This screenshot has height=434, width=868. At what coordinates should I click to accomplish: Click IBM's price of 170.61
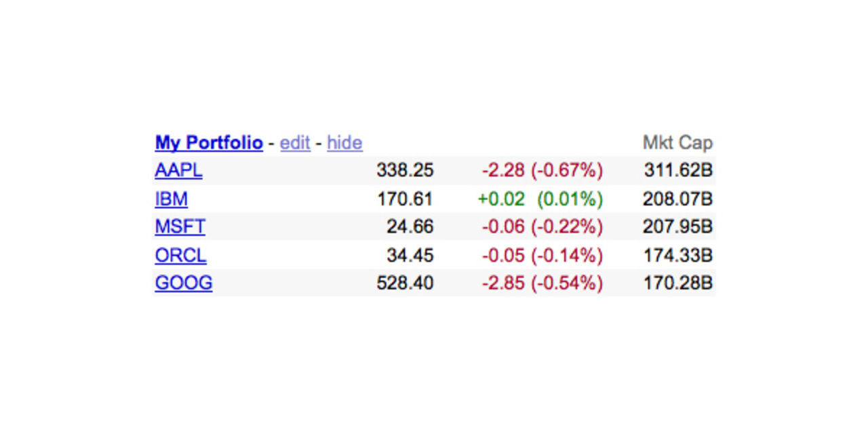click(x=405, y=199)
